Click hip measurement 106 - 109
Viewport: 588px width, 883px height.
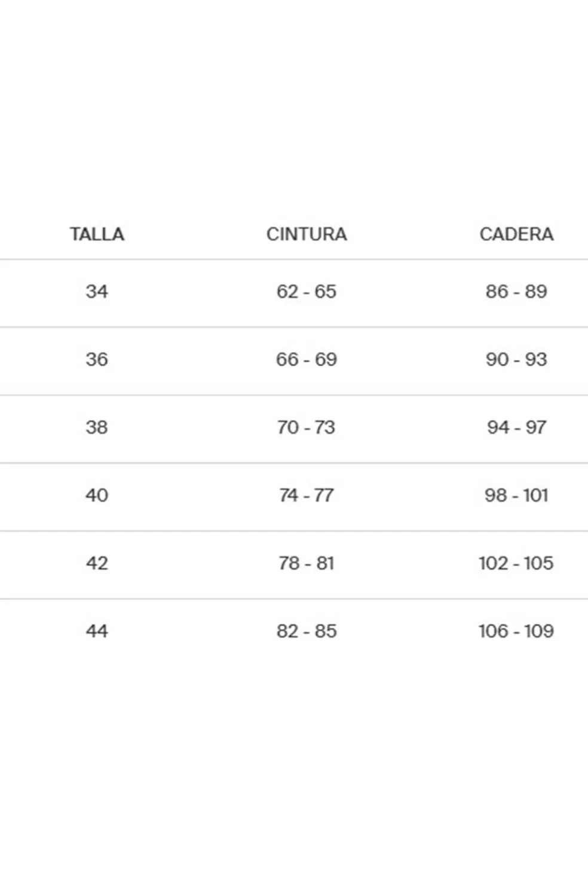click(516, 631)
